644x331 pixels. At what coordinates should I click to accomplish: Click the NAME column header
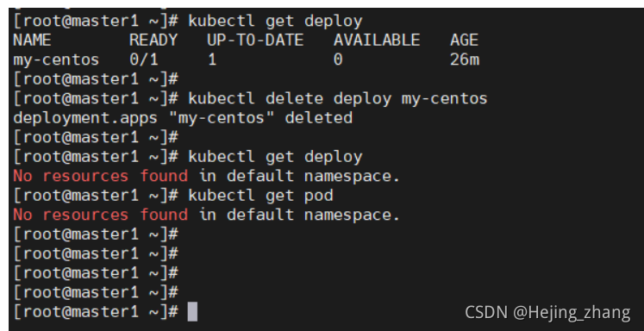(x=32, y=41)
